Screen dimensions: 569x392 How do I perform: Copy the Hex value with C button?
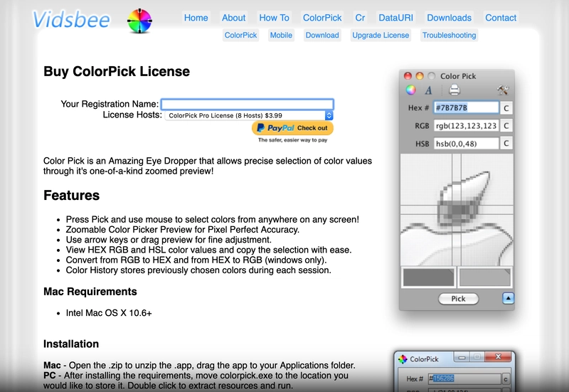point(506,108)
